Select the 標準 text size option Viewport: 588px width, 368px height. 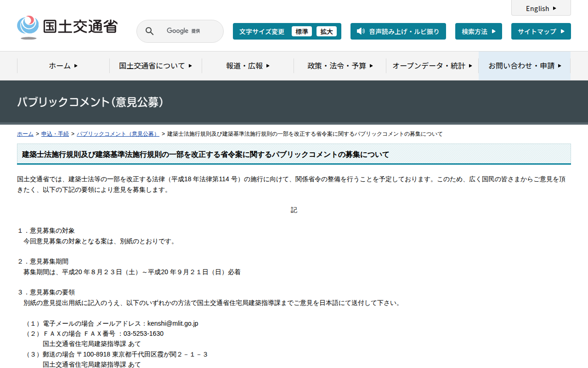(x=301, y=31)
